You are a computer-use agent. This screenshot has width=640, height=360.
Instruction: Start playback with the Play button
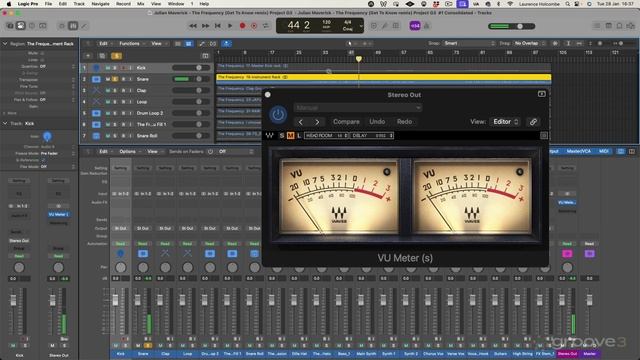coord(230,26)
